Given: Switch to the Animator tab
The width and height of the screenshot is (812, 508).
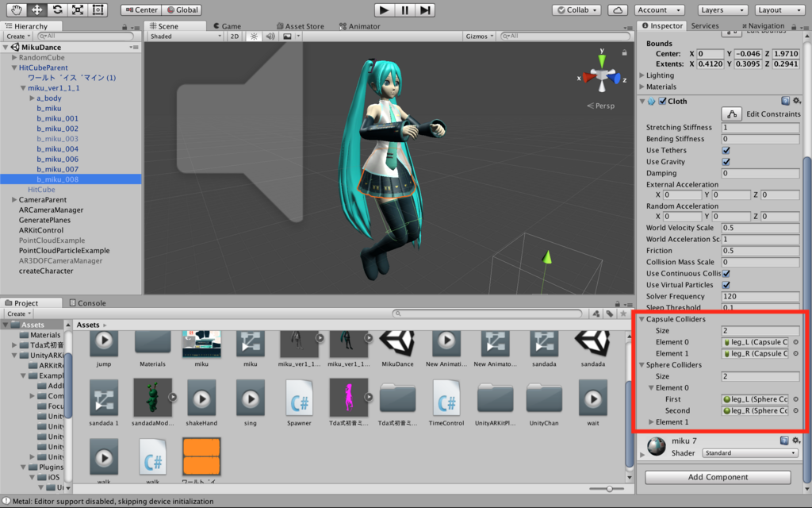Looking at the screenshot, I should tap(359, 26).
